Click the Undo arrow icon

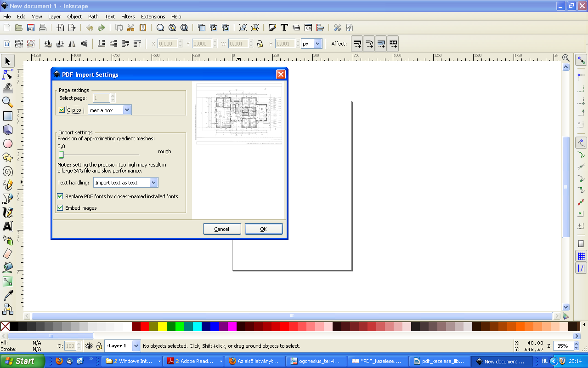coord(90,28)
